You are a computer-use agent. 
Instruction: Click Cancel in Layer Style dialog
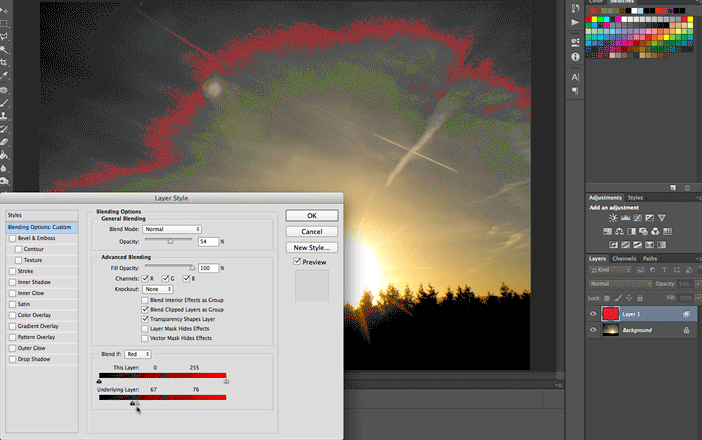click(x=312, y=232)
